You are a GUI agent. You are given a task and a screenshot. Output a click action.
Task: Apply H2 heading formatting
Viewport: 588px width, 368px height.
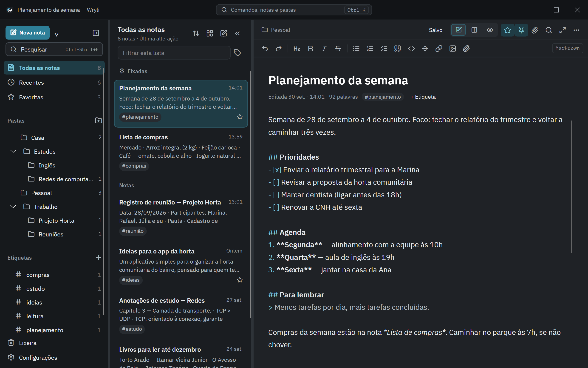coord(297,49)
